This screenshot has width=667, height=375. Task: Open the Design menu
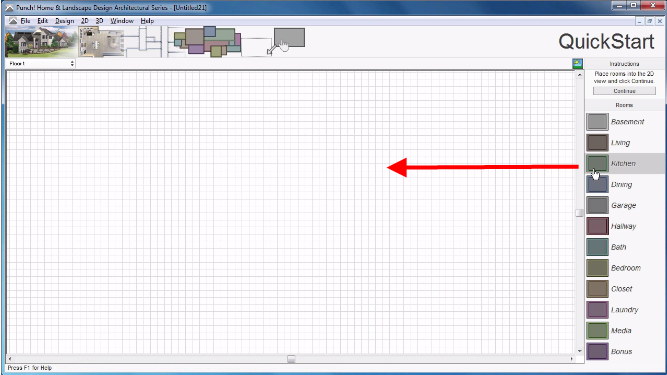click(64, 21)
